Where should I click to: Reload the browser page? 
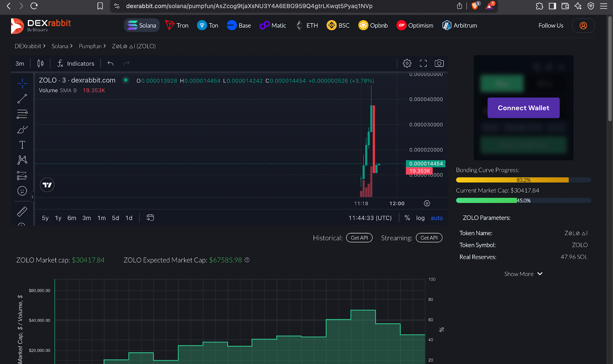(34, 6)
